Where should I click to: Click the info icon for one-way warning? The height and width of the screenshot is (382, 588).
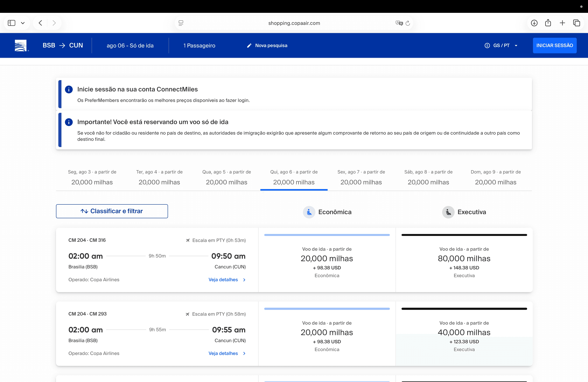(x=69, y=122)
